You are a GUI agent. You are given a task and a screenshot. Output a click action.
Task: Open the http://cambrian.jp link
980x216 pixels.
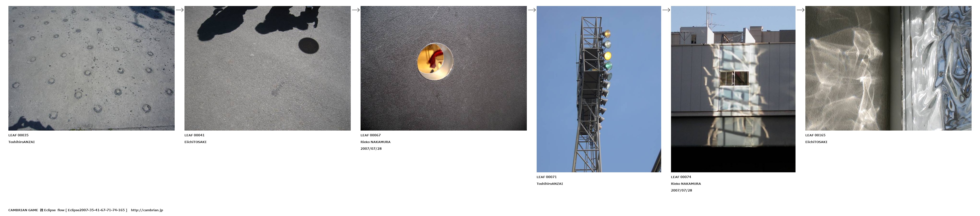[147, 210]
